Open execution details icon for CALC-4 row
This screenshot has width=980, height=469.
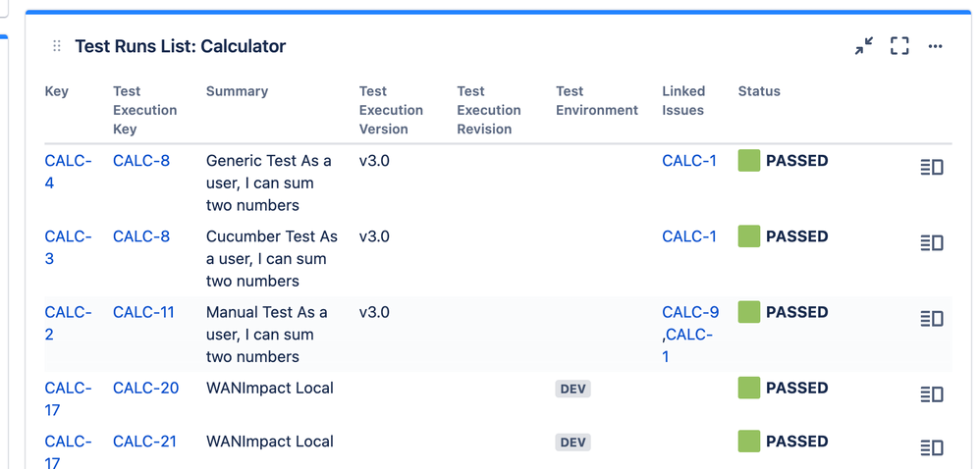click(x=931, y=168)
